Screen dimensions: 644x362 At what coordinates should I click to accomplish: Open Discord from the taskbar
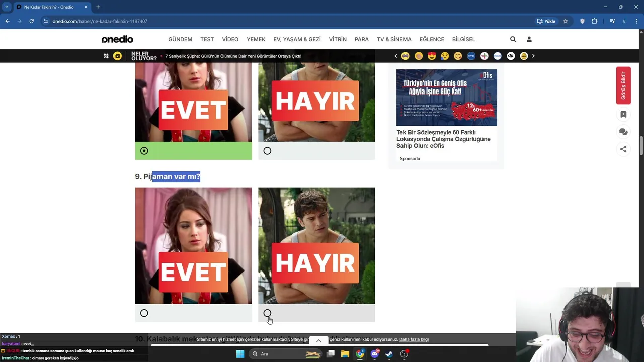point(374,354)
